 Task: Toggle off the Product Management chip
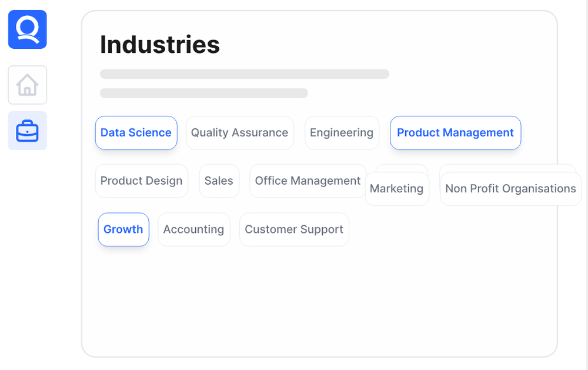pyautogui.click(x=455, y=133)
